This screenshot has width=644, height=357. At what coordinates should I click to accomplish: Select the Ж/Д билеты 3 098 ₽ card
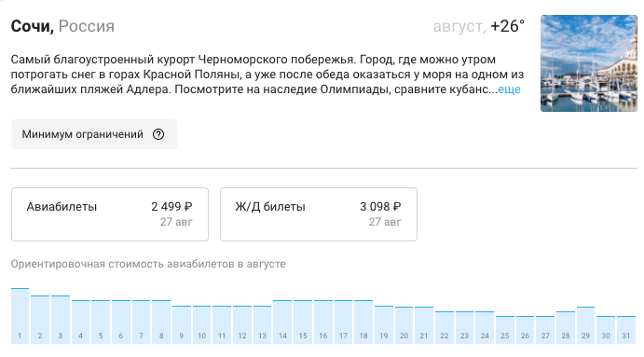[319, 214]
